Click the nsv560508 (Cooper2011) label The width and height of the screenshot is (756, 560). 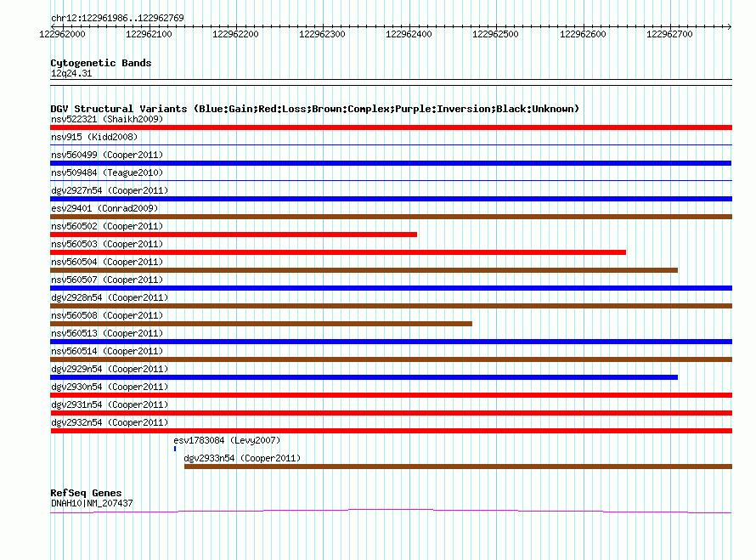tap(107, 315)
